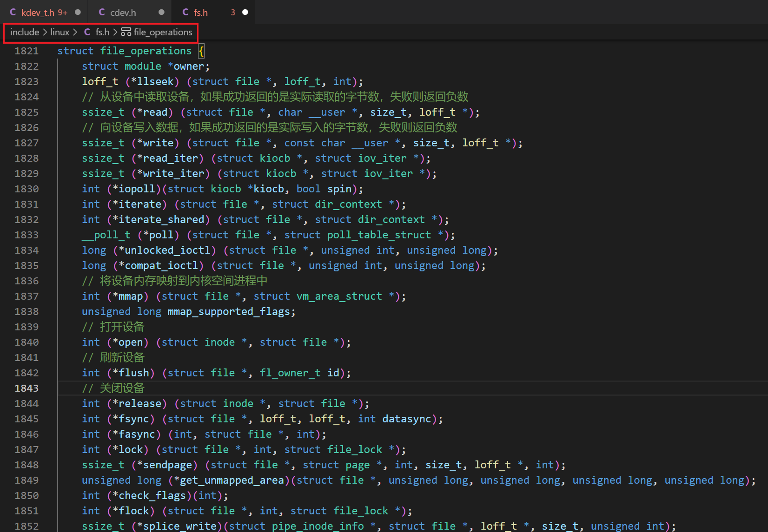The image size is (768, 532).
Task: Click the C icon in the breadcrumb
Action: [87, 33]
